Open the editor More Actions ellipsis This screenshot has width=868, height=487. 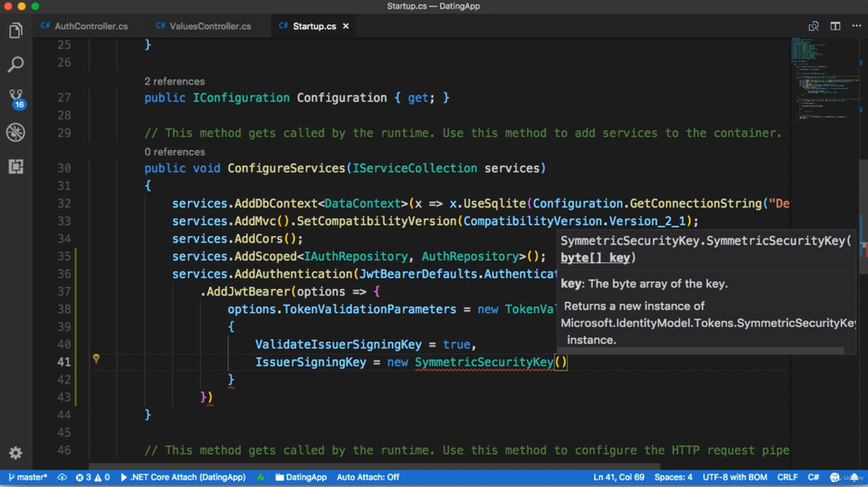tap(857, 26)
